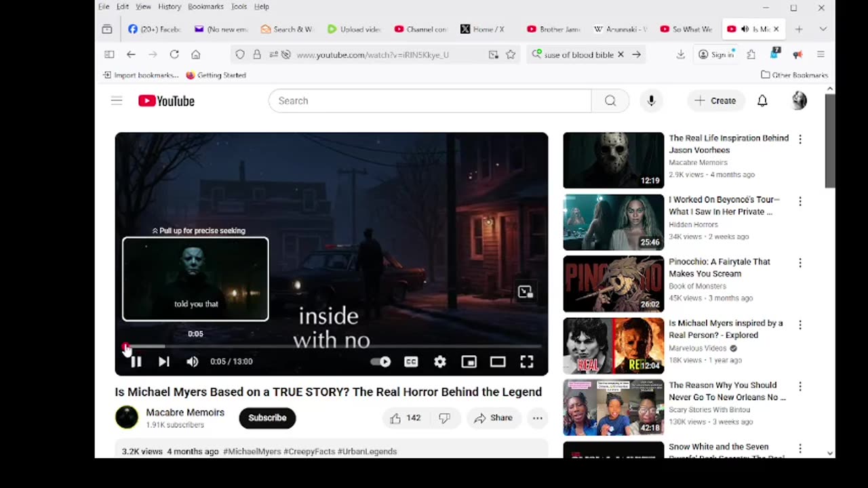Open options for Michael Myers inspired video
The width and height of the screenshot is (868, 488).
800,325
